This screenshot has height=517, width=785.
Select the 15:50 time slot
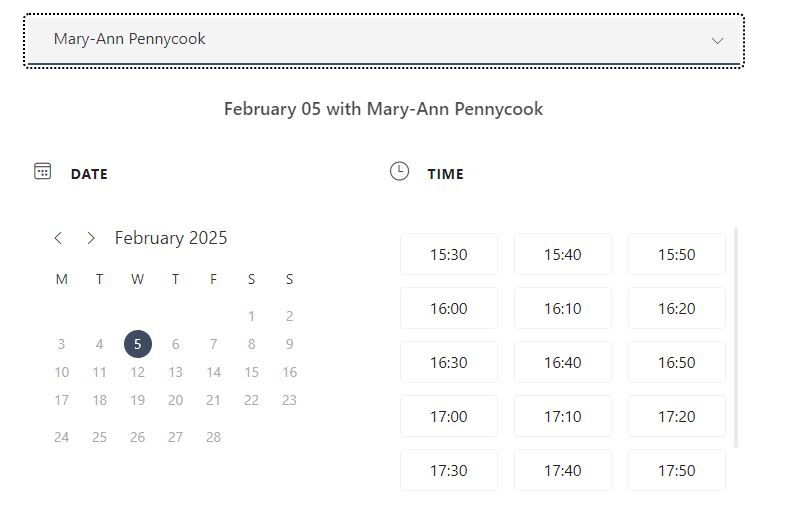coord(677,254)
